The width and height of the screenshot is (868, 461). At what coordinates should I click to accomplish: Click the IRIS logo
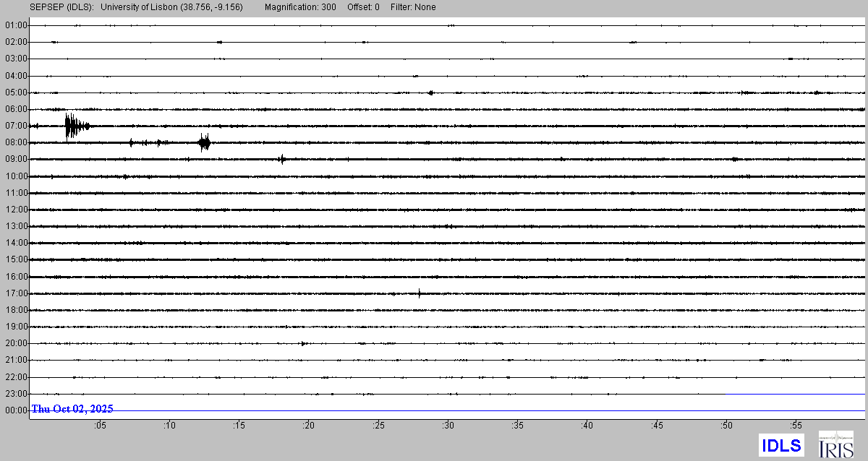point(835,444)
